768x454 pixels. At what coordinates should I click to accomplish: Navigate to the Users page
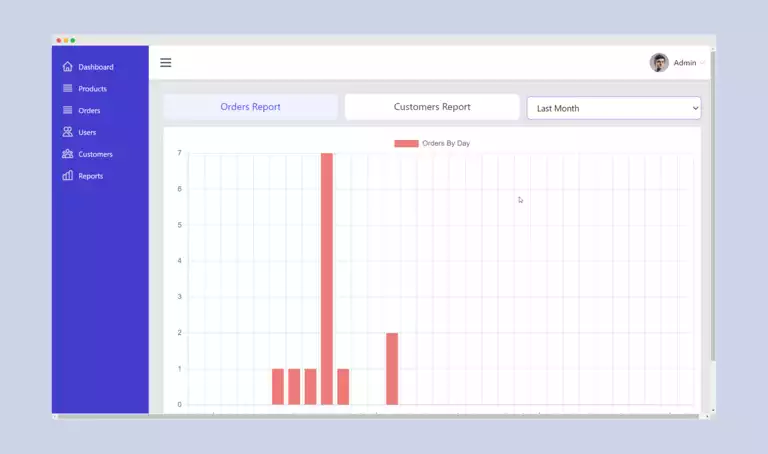(87, 132)
